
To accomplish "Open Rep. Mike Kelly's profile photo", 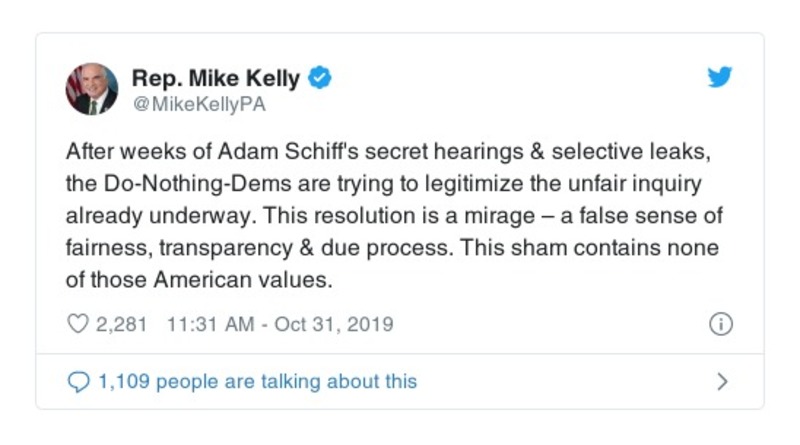I will (92, 89).
